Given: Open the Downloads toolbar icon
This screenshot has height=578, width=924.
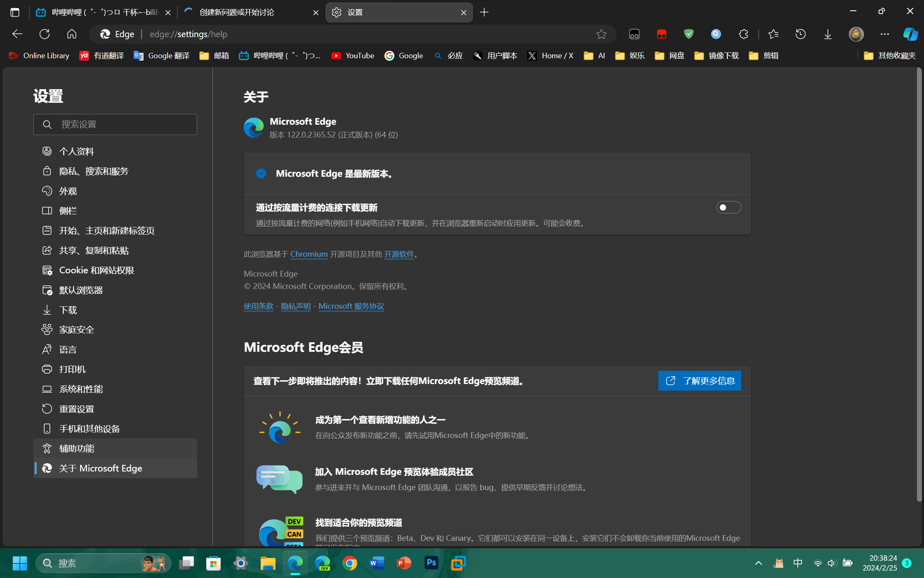Looking at the screenshot, I should [x=827, y=34].
